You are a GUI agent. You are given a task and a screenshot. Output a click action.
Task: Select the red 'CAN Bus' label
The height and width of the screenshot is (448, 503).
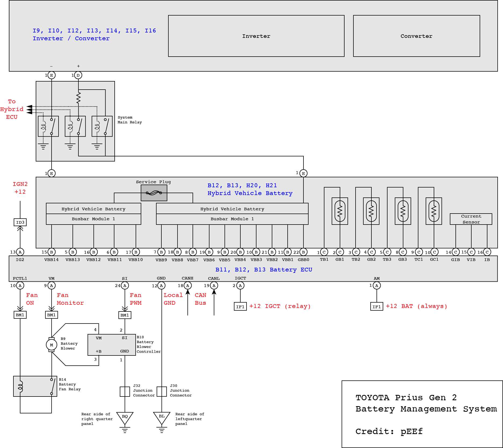(x=201, y=299)
